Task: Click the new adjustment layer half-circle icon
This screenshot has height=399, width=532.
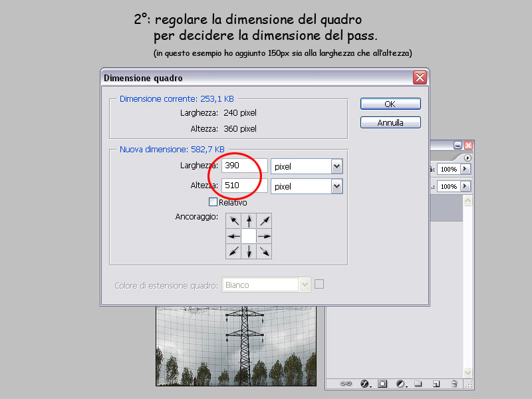Action: tap(400, 384)
